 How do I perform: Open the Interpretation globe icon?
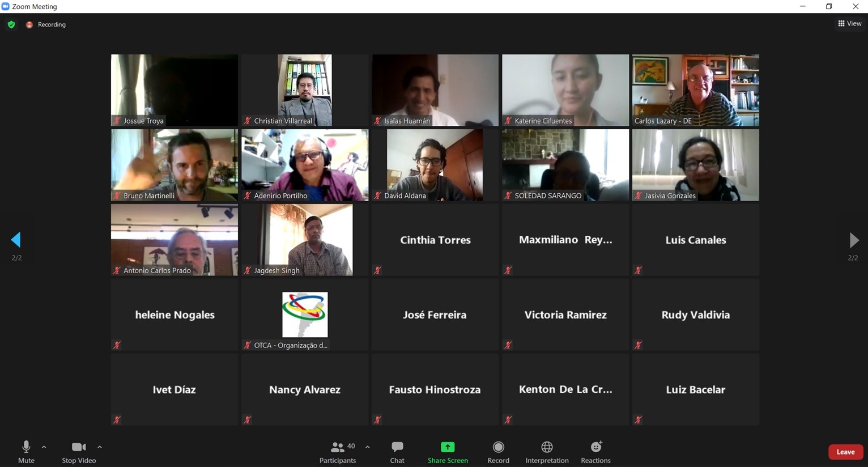coord(547,447)
